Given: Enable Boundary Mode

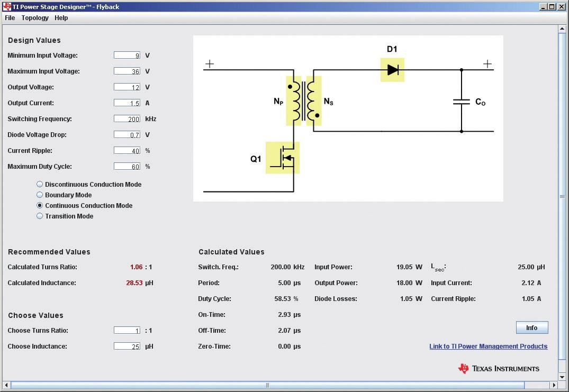Looking at the screenshot, I should pos(40,195).
